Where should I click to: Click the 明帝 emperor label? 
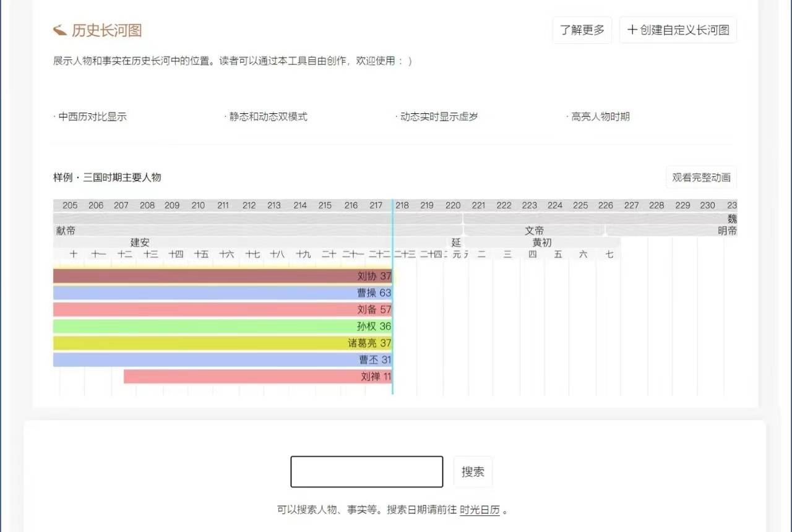pyautogui.click(x=728, y=231)
